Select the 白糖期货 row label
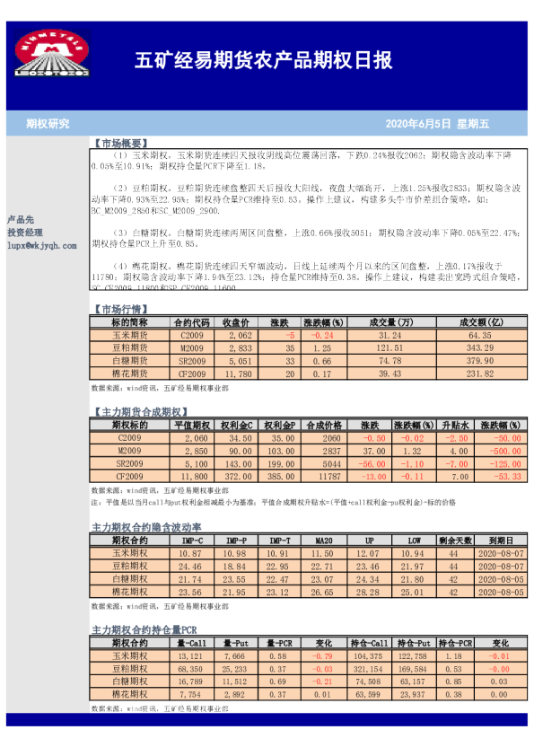 click(x=129, y=361)
